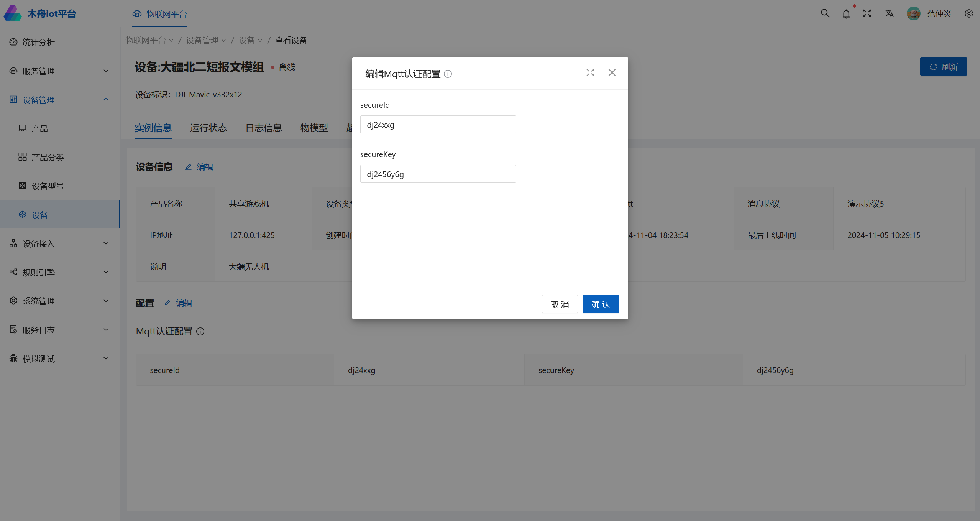This screenshot has height=521, width=980.
Task: Open settings gear in top right corner
Action: coord(969,14)
